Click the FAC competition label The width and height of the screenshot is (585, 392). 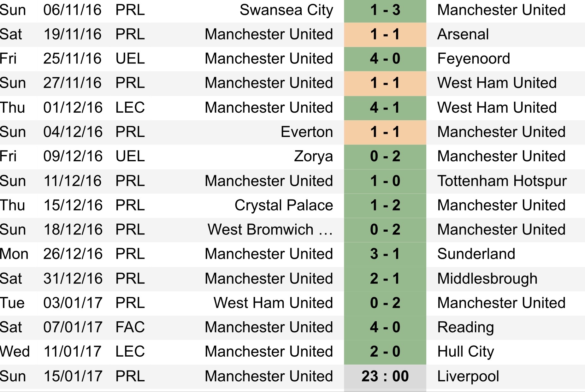pos(130,327)
